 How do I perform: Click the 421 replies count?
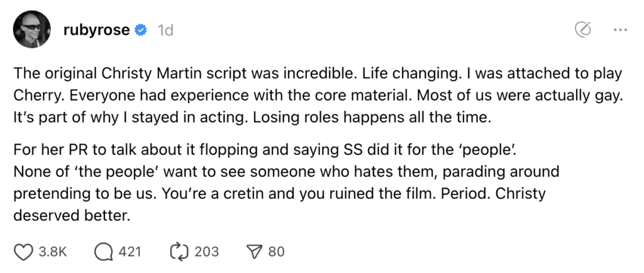pos(130,252)
